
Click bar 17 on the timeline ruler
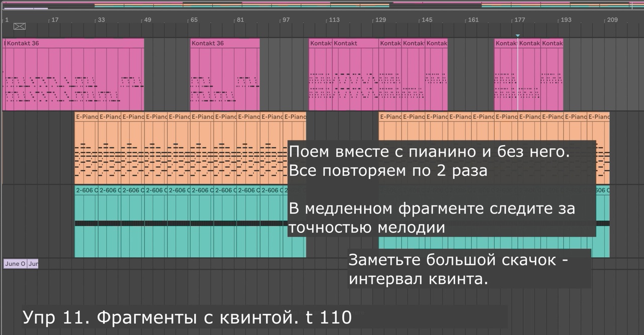coord(55,20)
